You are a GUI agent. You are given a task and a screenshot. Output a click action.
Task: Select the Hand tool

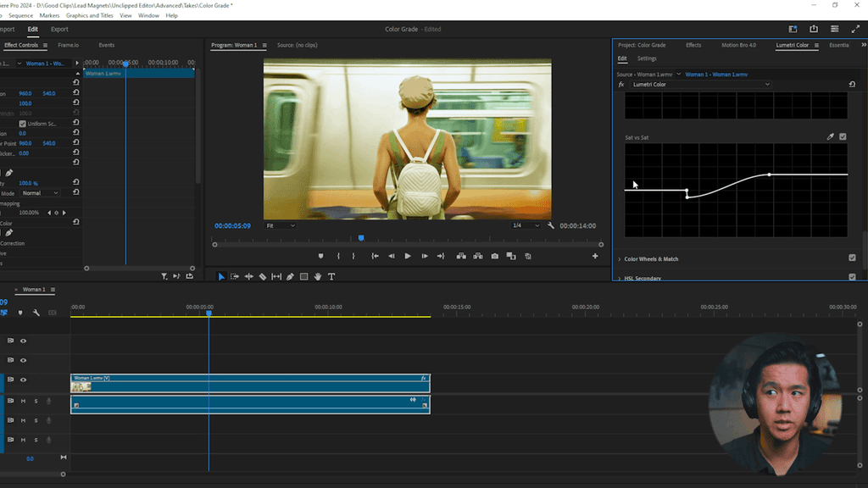[318, 276]
